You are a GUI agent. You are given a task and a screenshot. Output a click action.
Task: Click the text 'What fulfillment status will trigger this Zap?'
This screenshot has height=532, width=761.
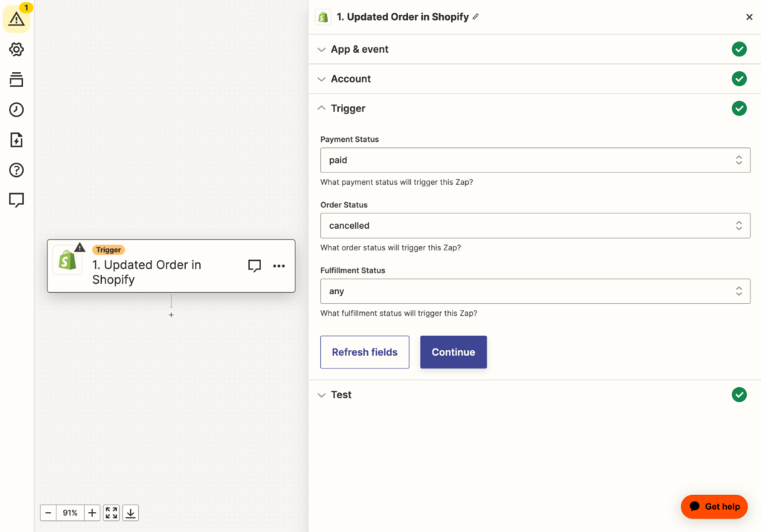click(x=398, y=313)
